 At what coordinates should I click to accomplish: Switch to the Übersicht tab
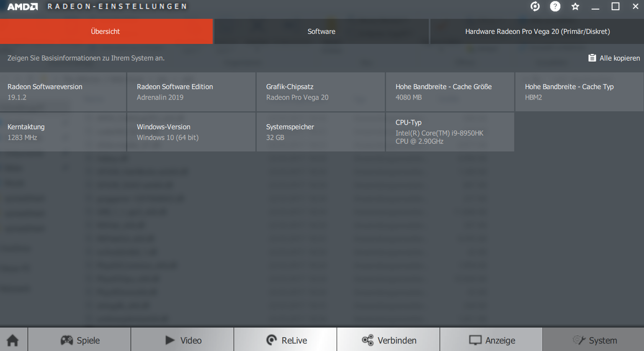(106, 31)
